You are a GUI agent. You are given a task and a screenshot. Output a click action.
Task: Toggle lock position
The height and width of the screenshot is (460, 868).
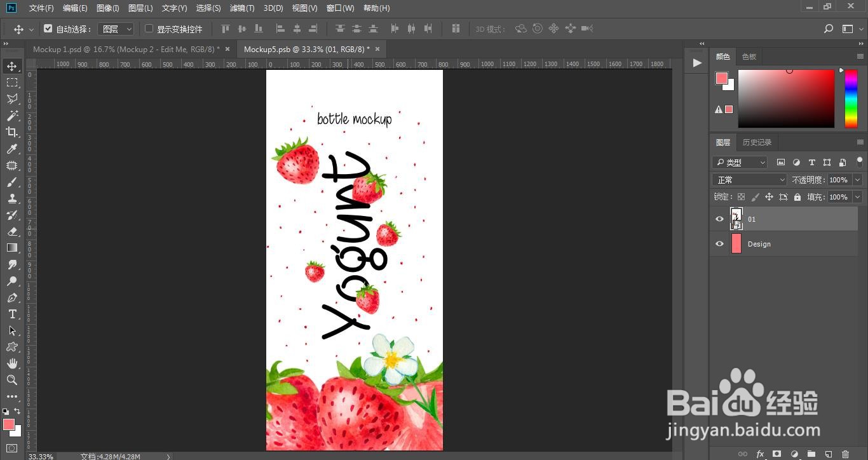[x=769, y=197]
